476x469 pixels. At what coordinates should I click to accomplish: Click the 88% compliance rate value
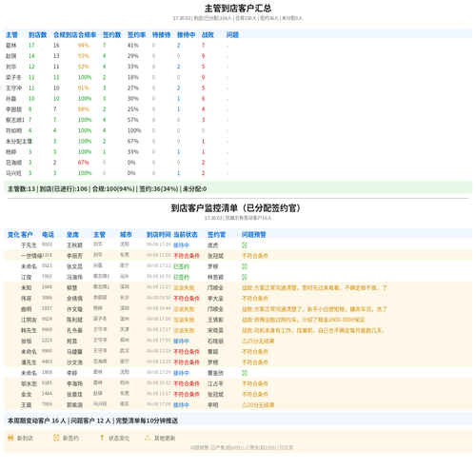pyautogui.click(x=84, y=109)
